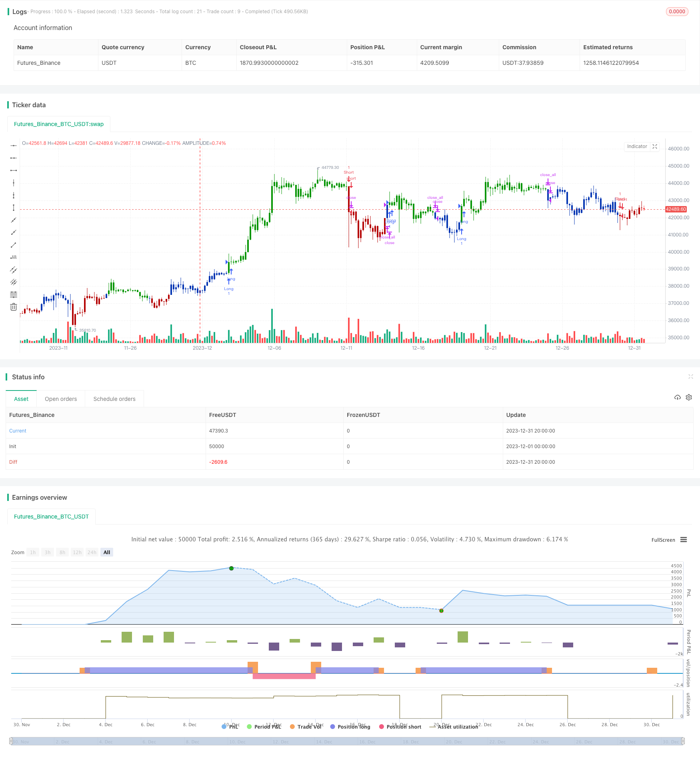The image size is (700, 757).
Task: Click the FrozenUSDT column header
Action: (x=363, y=415)
